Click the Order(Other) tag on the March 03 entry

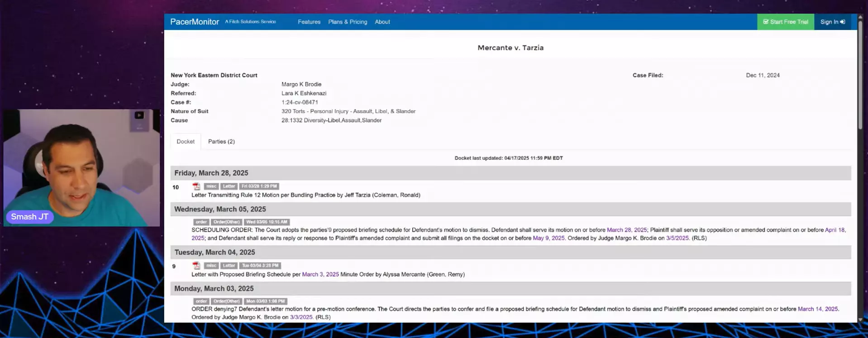226,301
